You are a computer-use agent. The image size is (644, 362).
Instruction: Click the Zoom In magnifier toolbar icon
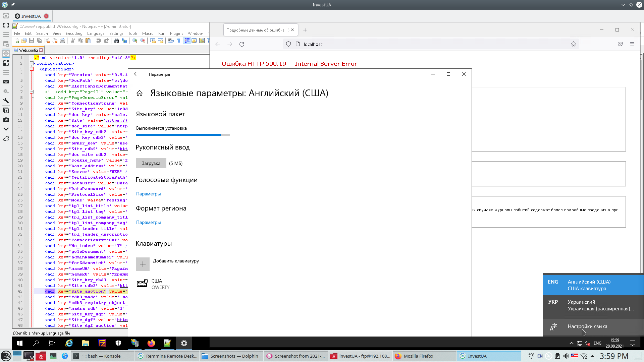[135, 41]
